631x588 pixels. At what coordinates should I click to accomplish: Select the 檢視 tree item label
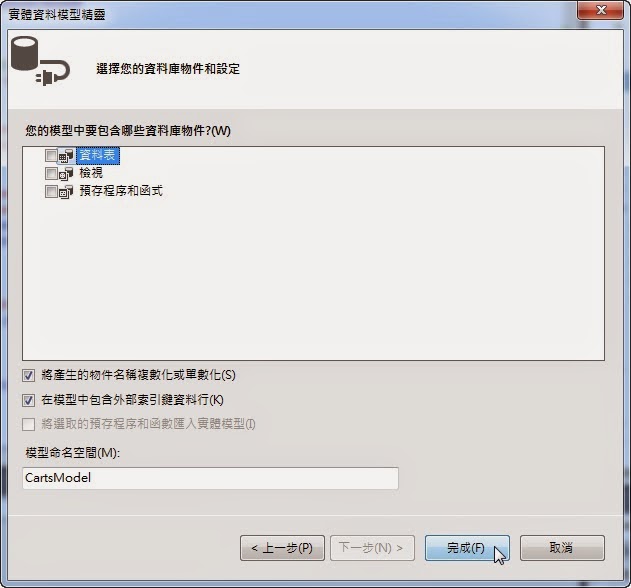click(91, 173)
